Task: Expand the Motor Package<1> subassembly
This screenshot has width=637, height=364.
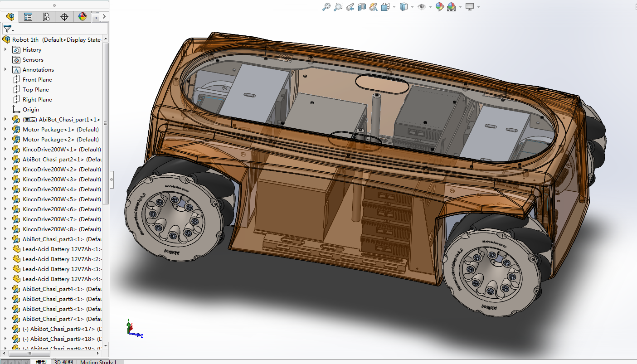Action: coord(5,129)
